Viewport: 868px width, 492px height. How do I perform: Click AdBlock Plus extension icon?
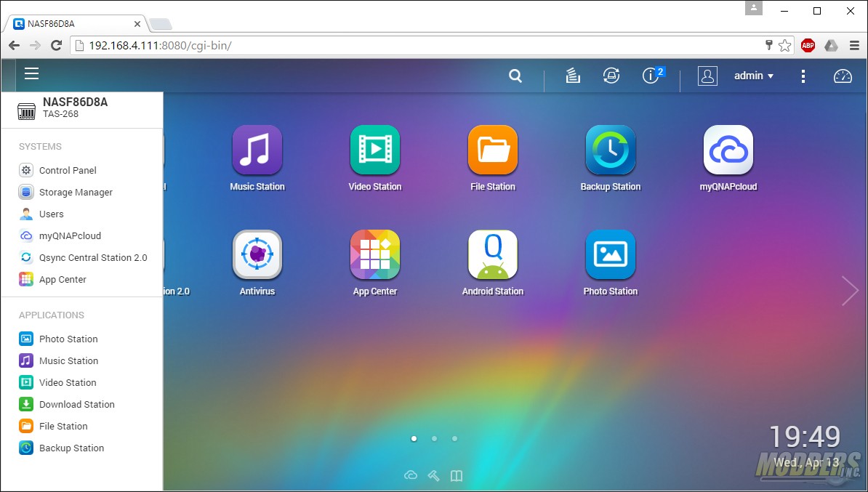tap(808, 45)
